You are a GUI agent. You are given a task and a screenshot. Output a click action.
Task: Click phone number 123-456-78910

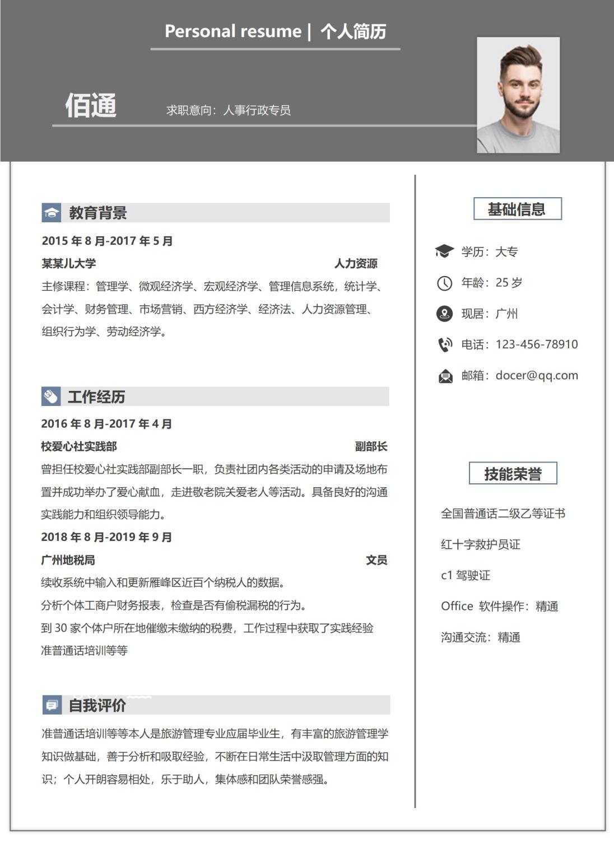pyautogui.click(x=537, y=344)
